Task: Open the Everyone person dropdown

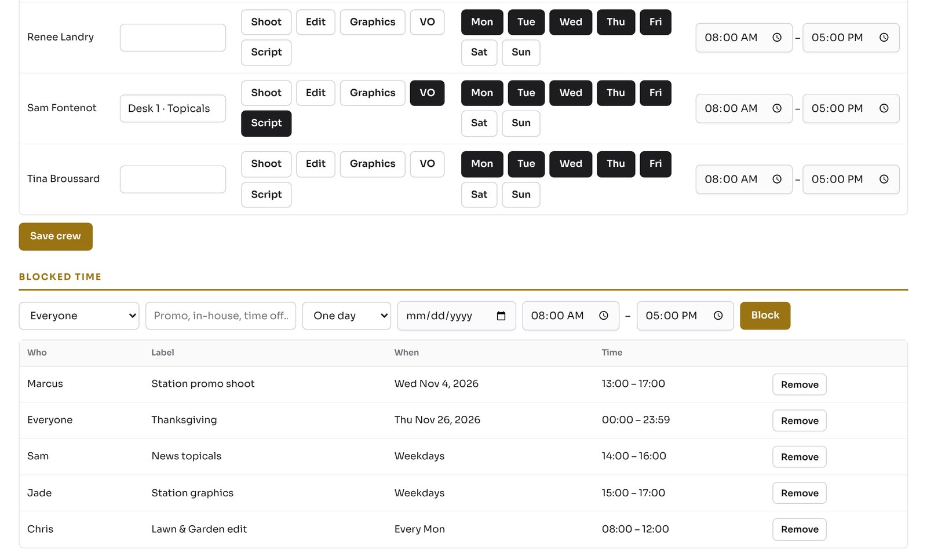Action: tap(79, 316)
